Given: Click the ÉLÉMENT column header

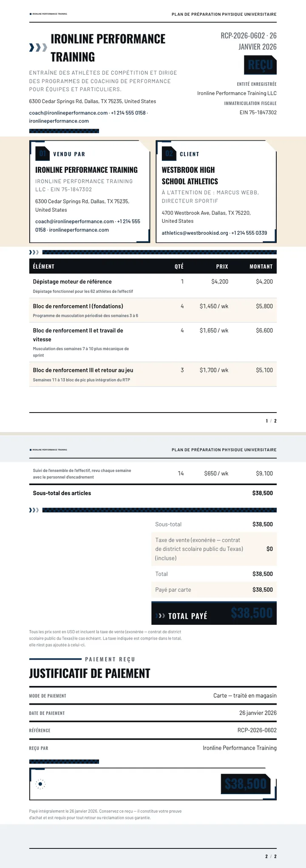Looking at the screenshot, I should [44, 267].
